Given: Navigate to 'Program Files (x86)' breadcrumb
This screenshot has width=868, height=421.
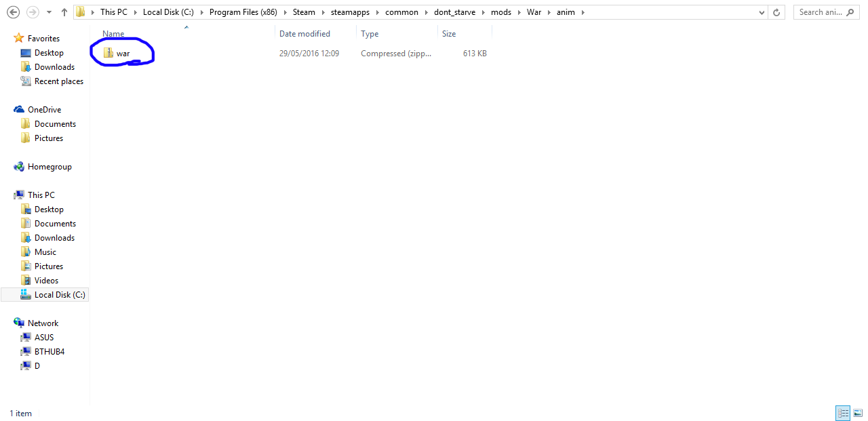Looking at the screenshot, I should click(x=243, y=12).
